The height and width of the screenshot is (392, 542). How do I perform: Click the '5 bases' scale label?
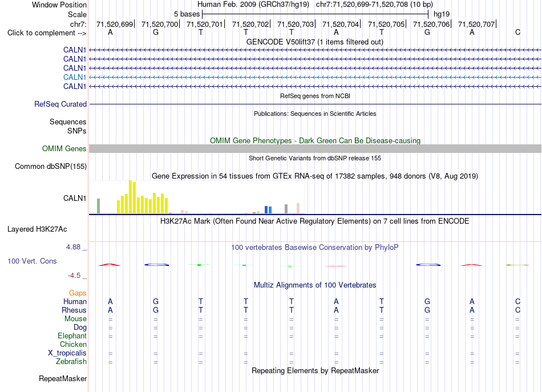187,14
